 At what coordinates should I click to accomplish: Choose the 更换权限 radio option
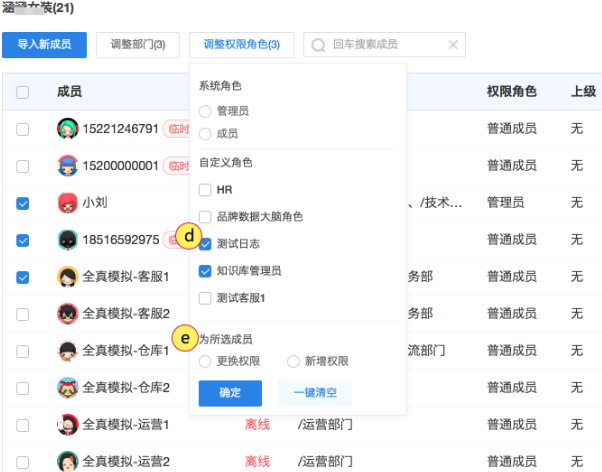click(x=206, y=361)
